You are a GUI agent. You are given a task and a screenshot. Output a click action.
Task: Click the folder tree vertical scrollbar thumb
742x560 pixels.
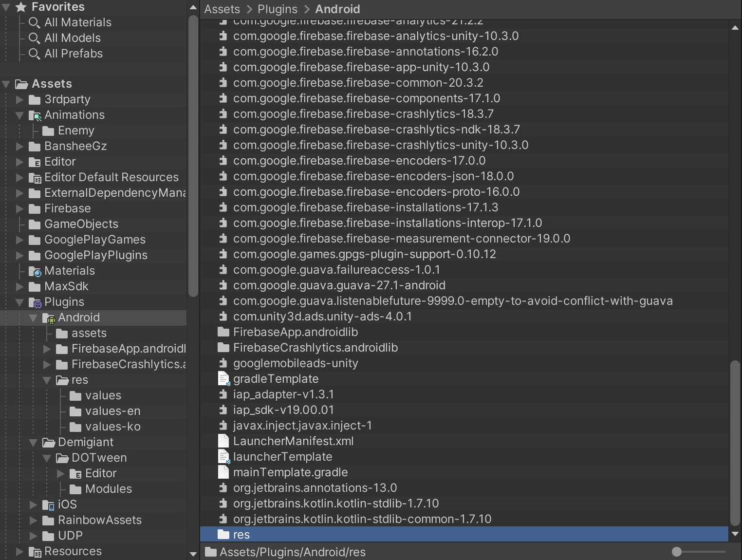point(193,156)
